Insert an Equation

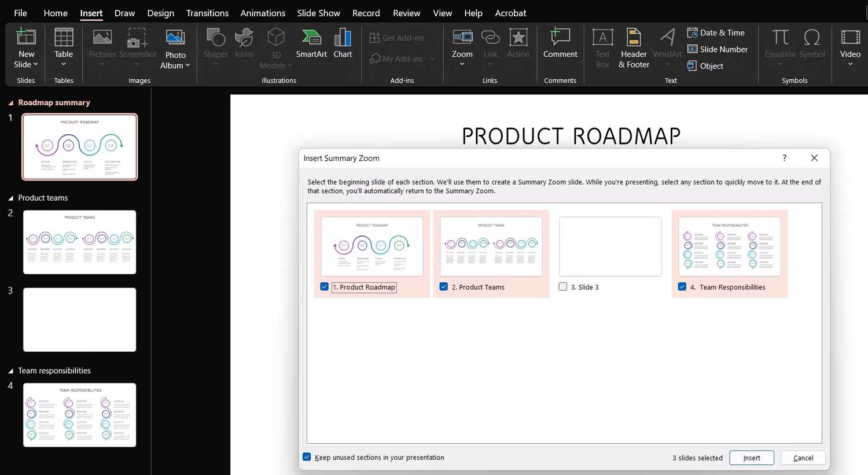pos(779,46)
